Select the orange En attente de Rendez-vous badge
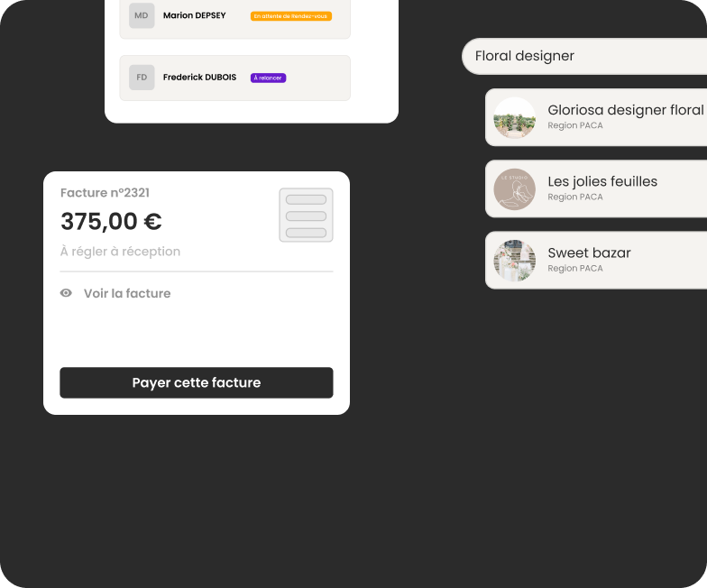The width and height of the screenshot is (707, 588). [x=291, y=16]
